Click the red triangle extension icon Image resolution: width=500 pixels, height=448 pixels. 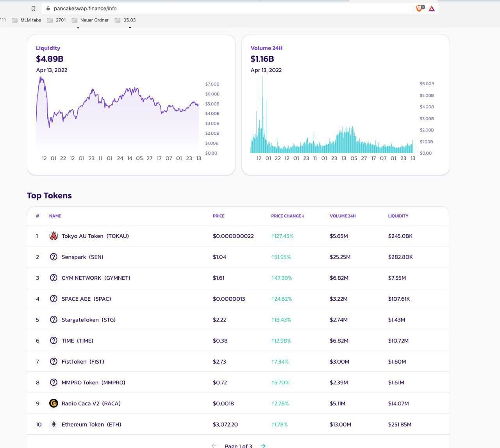click(x=432, y=8)
